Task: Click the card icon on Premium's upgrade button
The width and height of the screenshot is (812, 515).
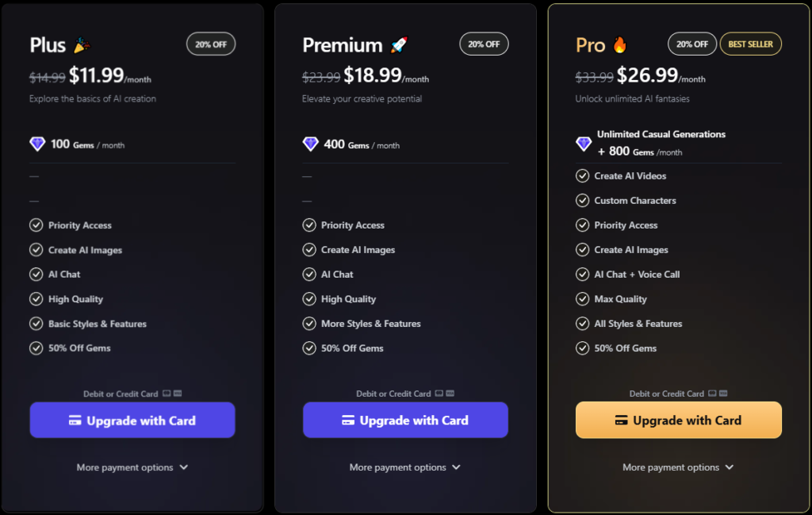Action: click(348, 421)
